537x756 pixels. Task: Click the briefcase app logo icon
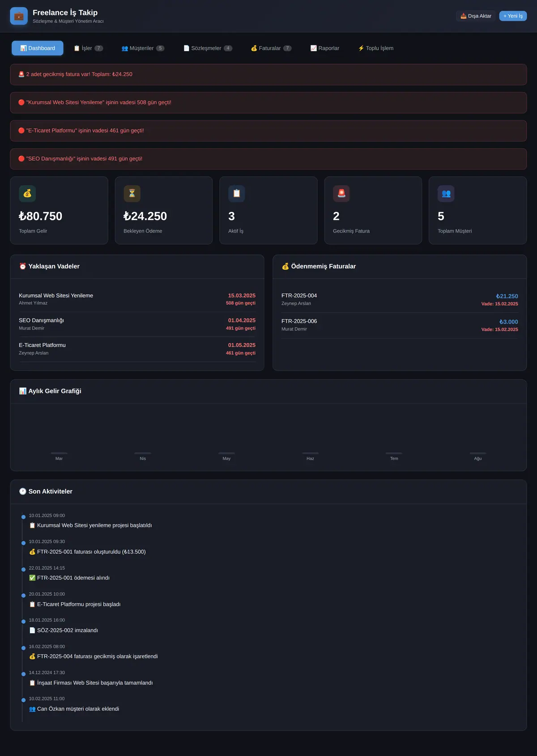[19, 16]
